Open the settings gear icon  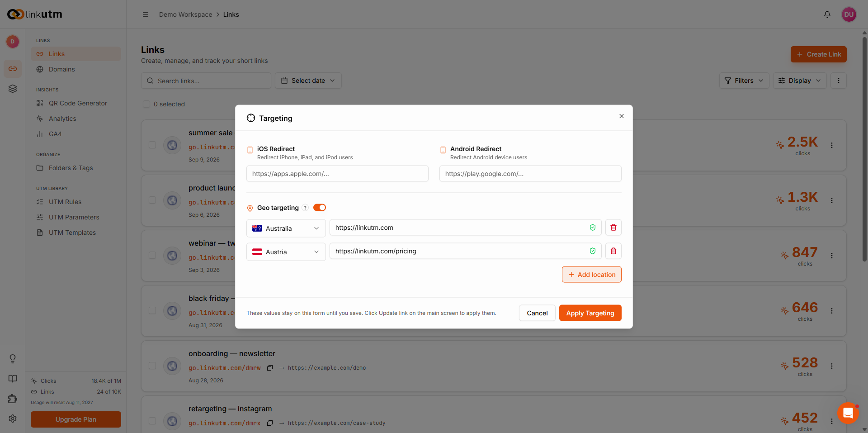13,419
